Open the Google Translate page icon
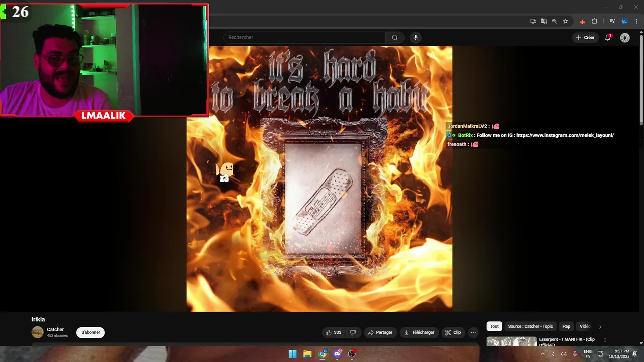This screenshot has width=644, height=362. 544,21
